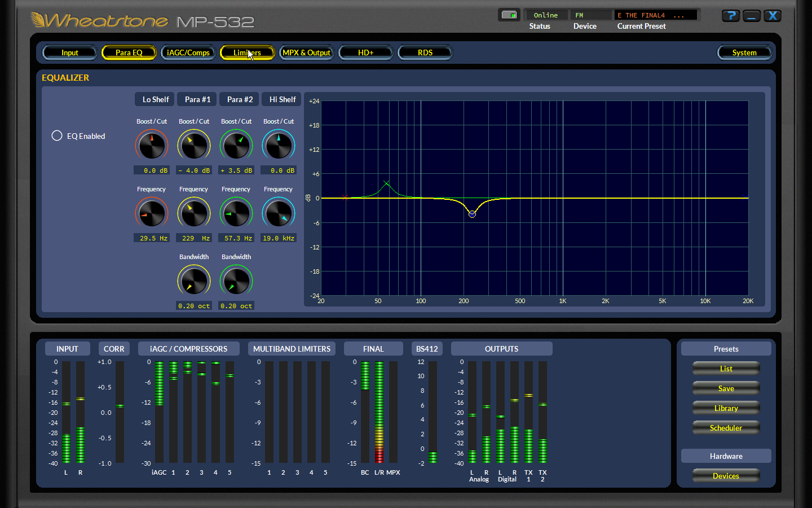Viewport: 812px width, 508px height.
Task: Open the Input tab
Action: pyautogui.click(x=70, y=52)
